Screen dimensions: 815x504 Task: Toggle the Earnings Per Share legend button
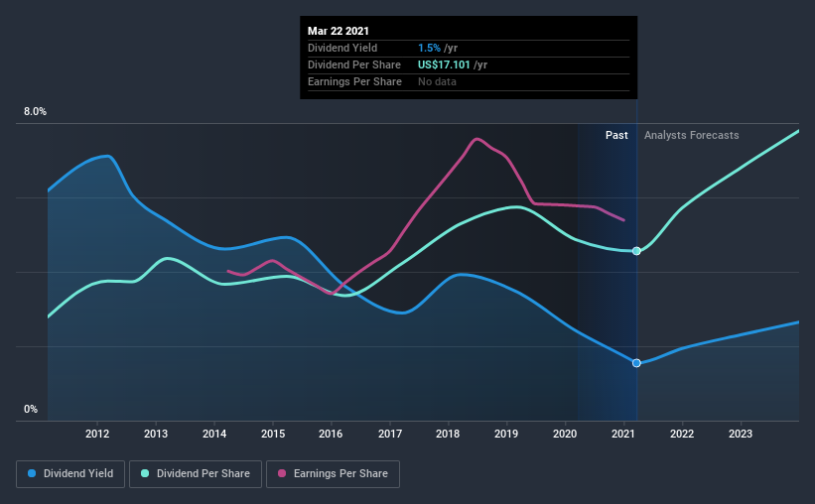[333, 474]
